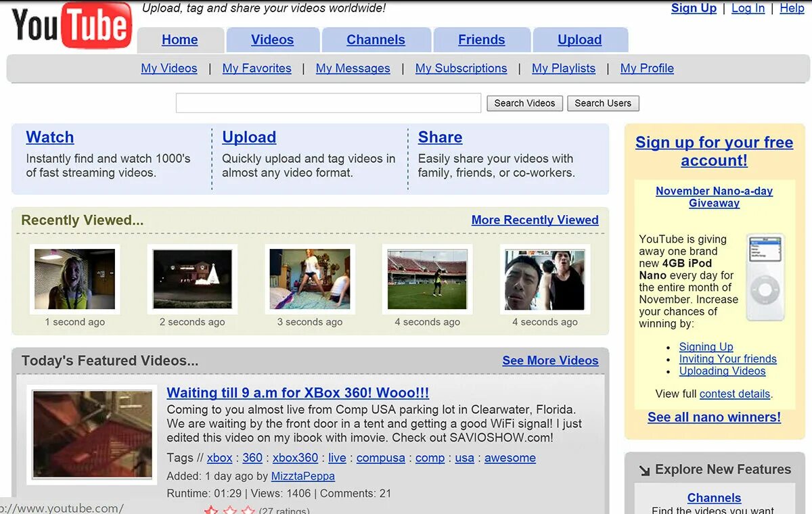This screenshot has width=812, height=514.
Task: Open the XBox 360 featured video thumbnail
Action: (x=92, y=435)
